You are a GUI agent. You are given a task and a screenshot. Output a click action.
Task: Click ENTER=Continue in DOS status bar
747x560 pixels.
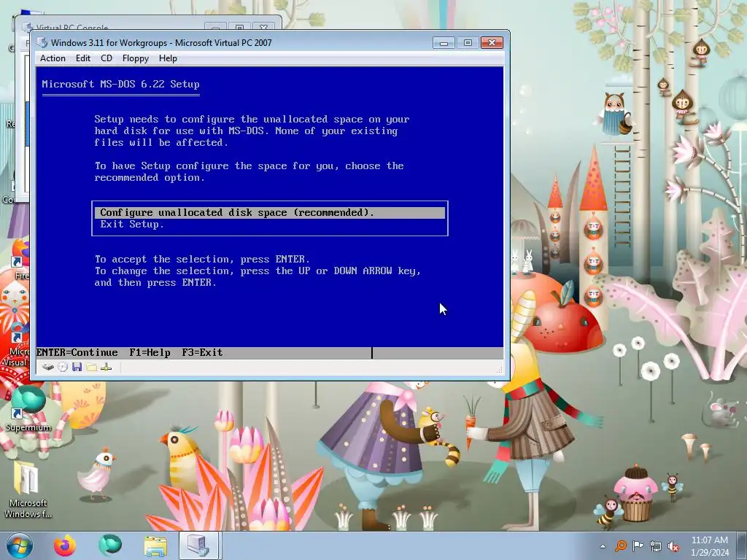77,352
